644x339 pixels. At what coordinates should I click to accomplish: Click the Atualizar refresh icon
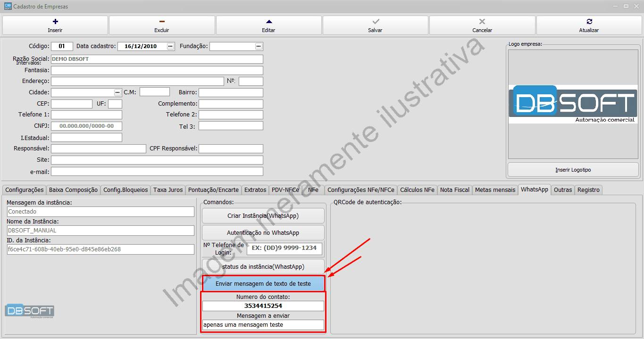(x=589, y=21)
